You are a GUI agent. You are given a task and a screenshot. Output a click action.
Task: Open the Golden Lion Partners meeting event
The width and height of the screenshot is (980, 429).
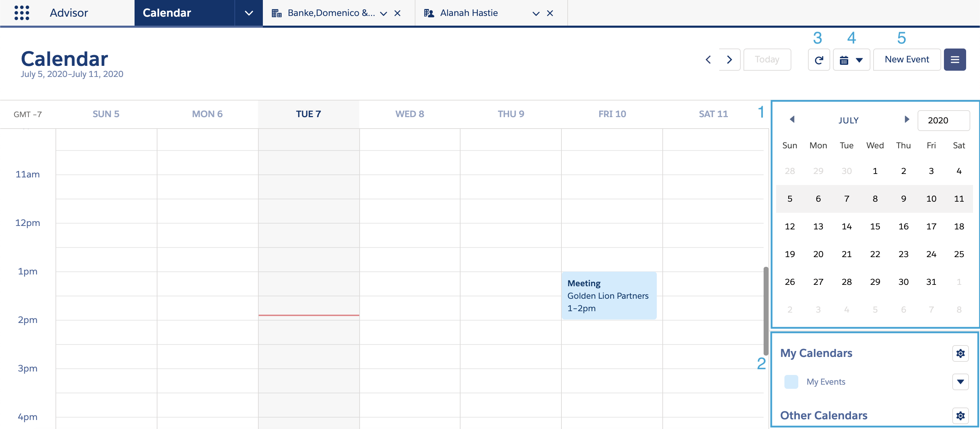[x=609, y=296]
